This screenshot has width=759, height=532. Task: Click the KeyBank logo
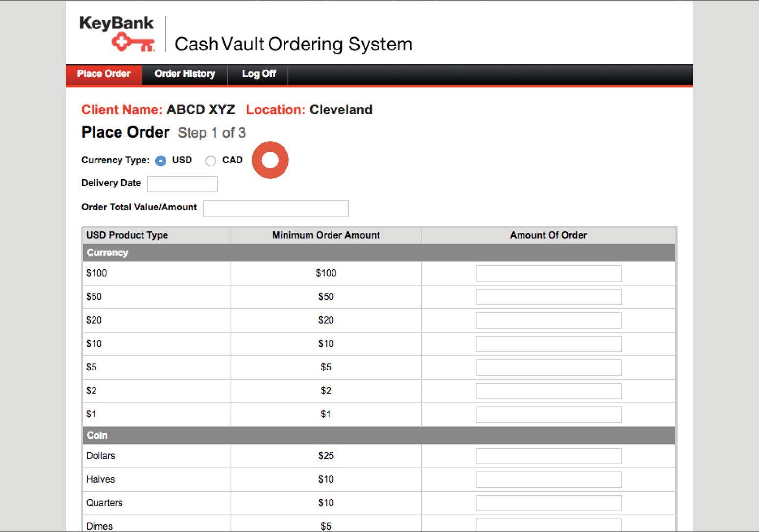tap(117, 33)
